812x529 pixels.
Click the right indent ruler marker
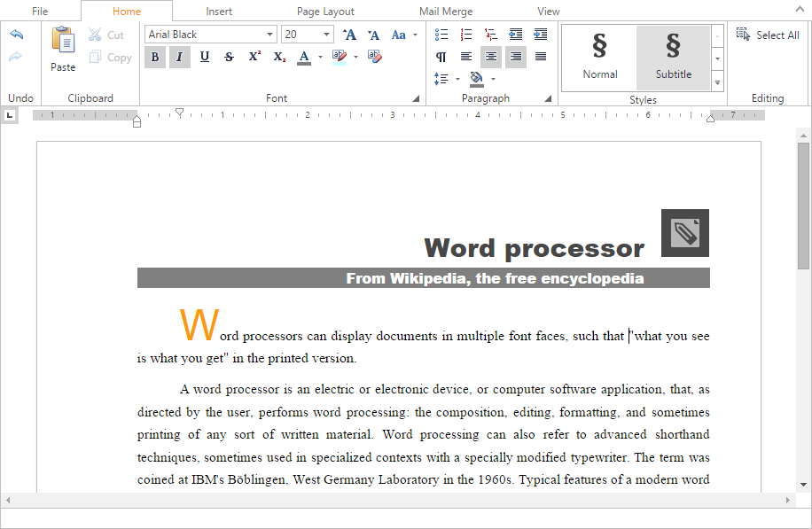(711, 119)
